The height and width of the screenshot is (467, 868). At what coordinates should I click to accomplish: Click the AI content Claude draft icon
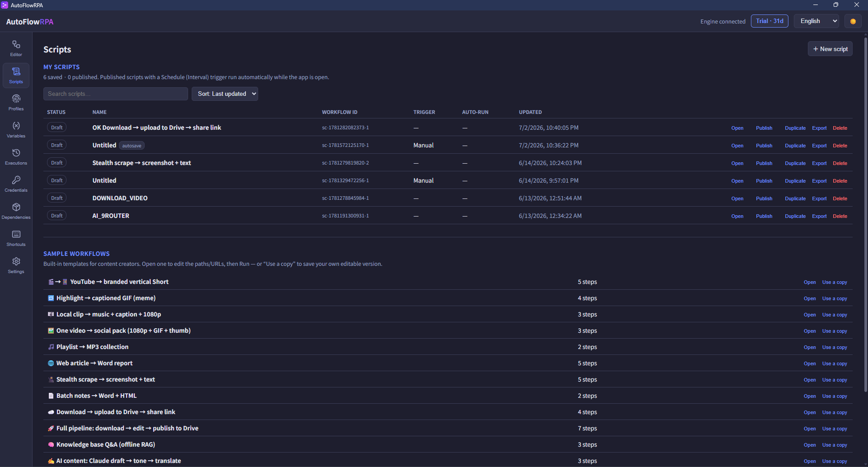(x=51, y=461)
